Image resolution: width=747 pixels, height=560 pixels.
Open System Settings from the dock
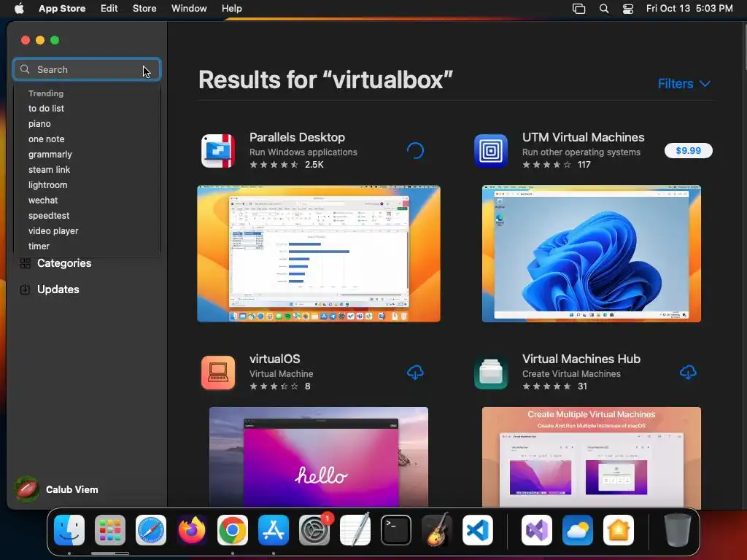click(x=314, y=530)
